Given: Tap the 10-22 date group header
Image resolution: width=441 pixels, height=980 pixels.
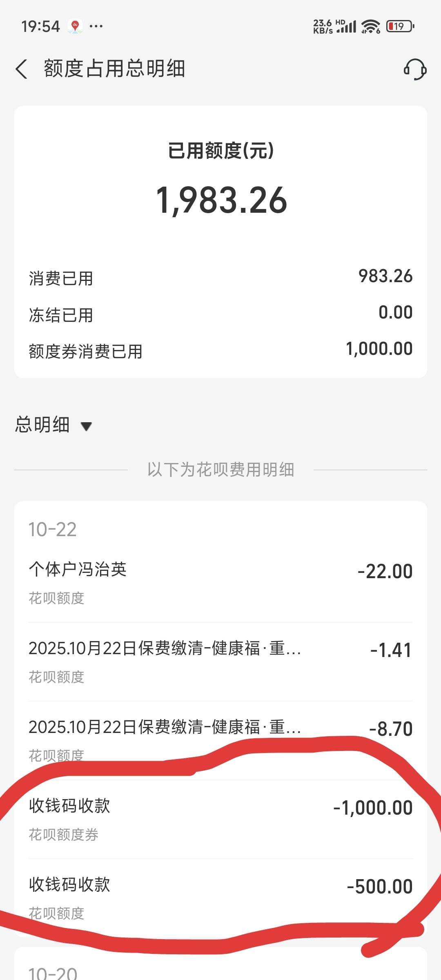Looking at the screenshot, I should pyautogui.click(x=53, y=530).
